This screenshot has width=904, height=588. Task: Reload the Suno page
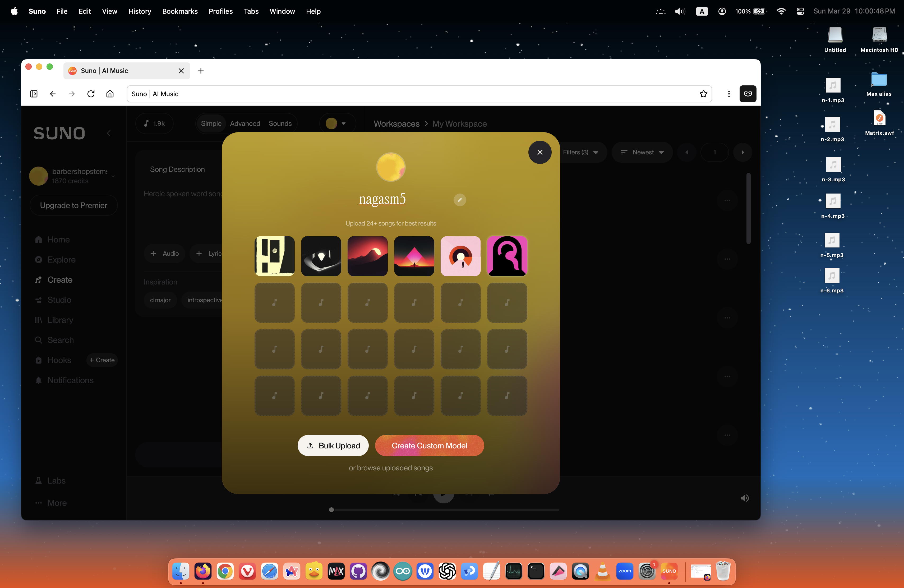[91, 94]
